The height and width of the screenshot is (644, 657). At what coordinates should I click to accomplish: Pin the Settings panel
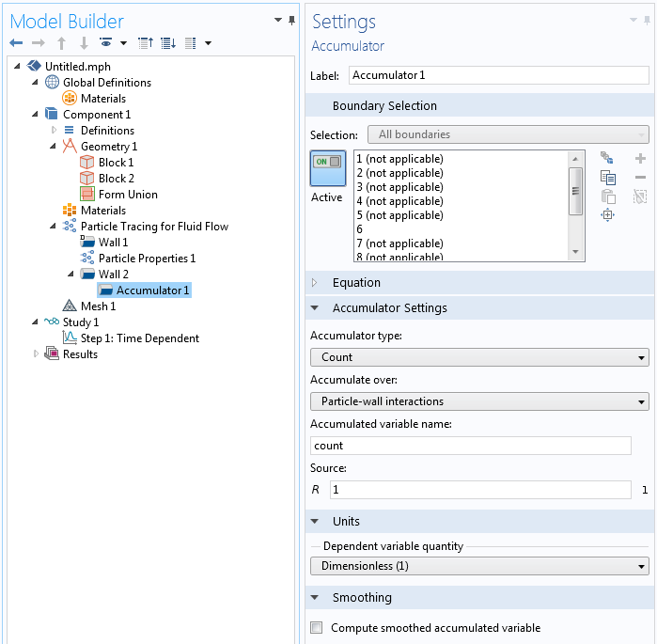[647, 20]
